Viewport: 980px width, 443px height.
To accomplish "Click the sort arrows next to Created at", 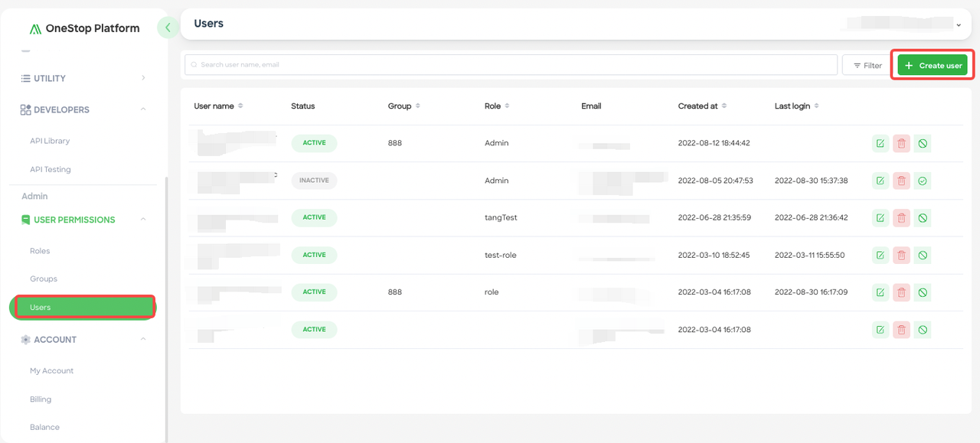I will click(x=726, y=106).
